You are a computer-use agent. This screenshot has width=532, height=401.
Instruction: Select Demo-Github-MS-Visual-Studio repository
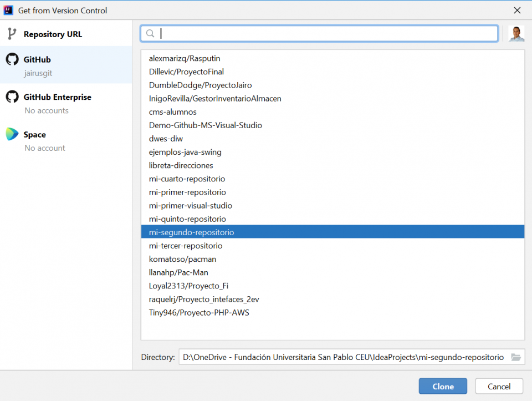point(333,125)
